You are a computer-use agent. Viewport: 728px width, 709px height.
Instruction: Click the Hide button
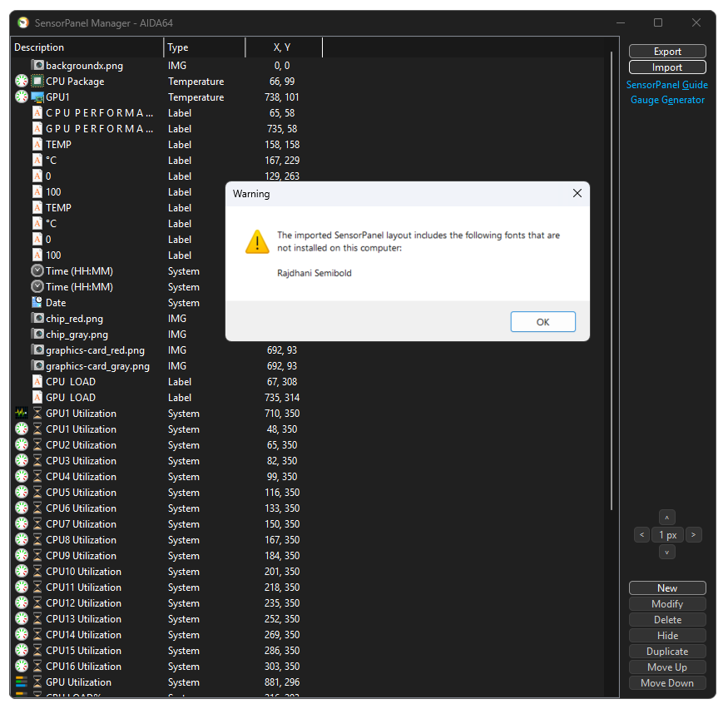pyautogui.click(x=667, y=635)
